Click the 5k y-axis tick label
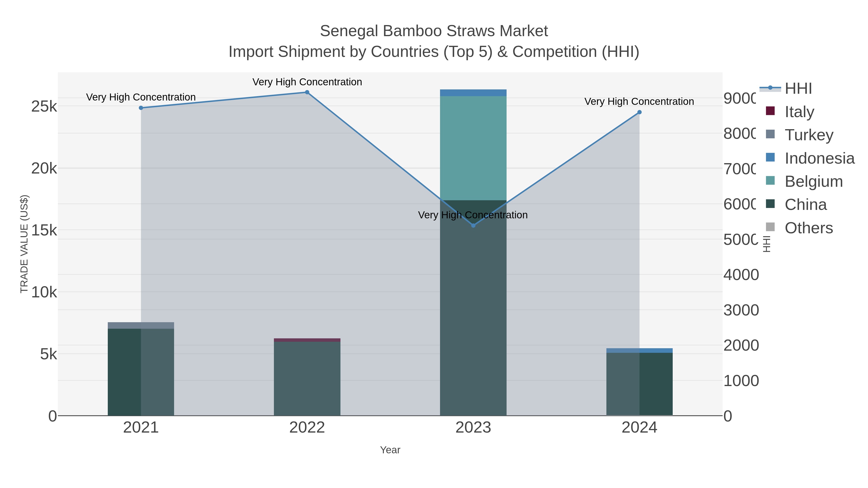Image resolution: width=868 pixels, height=488 pixels. coord(48,354)
